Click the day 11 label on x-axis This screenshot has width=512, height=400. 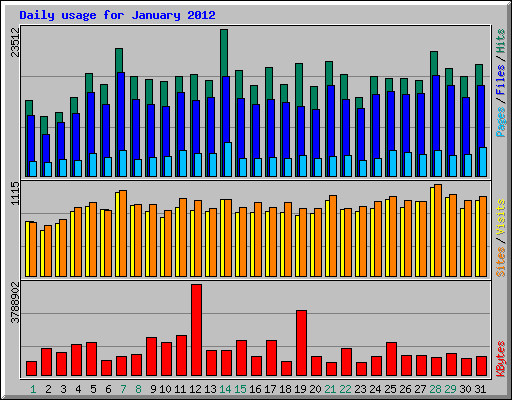pos(180,389)
